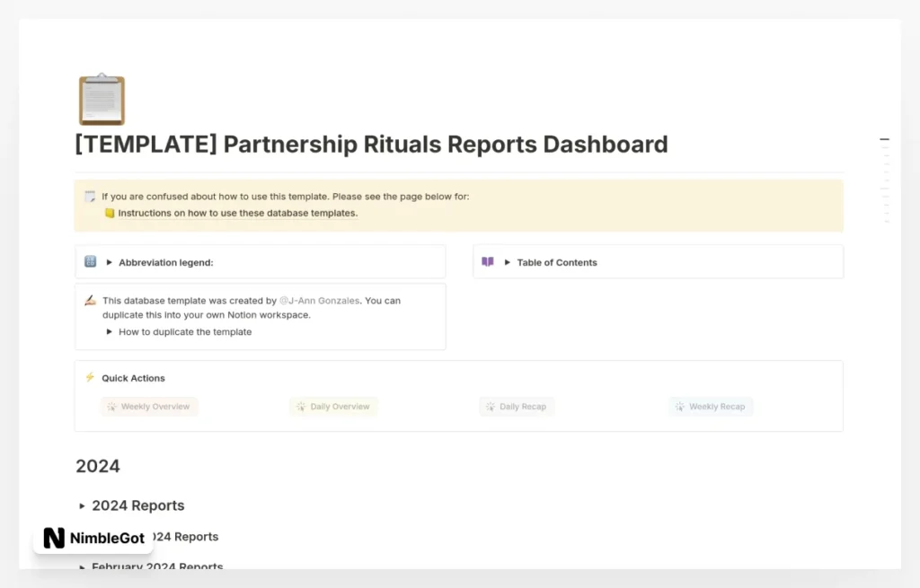
Task: Open the Weekly Overview quick action
Action: pyautogui.click(x=149, y=406)
